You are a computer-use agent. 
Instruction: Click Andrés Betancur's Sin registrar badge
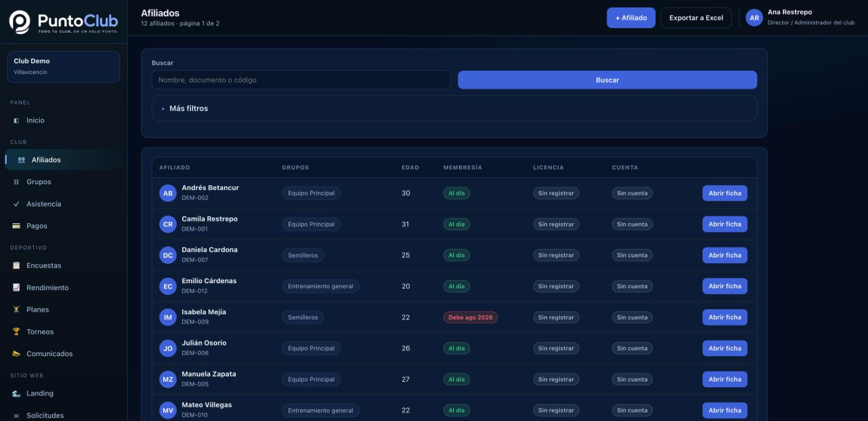click(556, 193)
